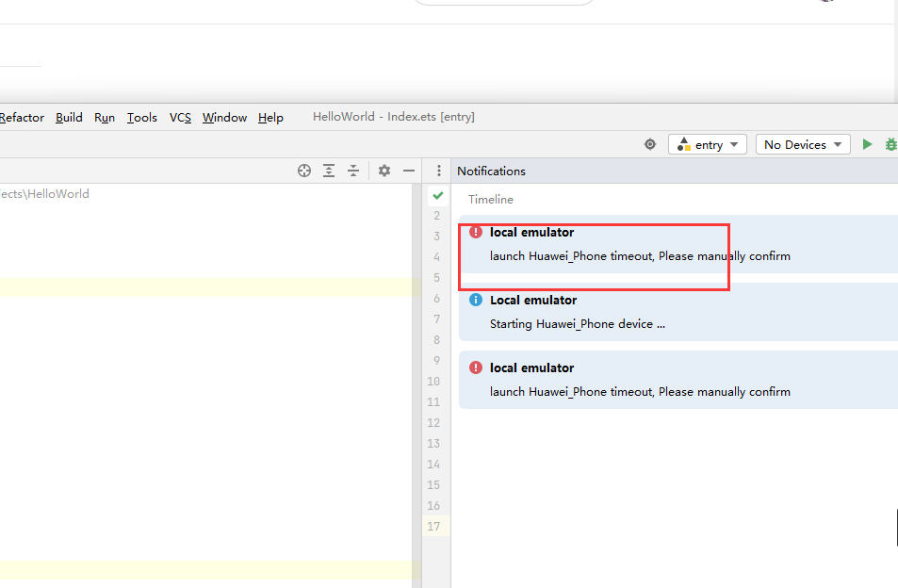Open the Build menu

tap(70, 118)
